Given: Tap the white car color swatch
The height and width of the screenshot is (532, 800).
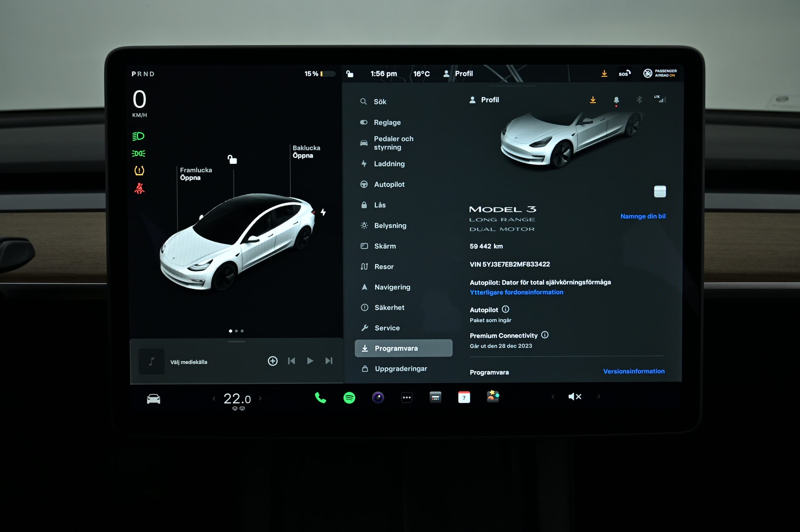Looking at the screenshot, I should click(x=660, y=191).
